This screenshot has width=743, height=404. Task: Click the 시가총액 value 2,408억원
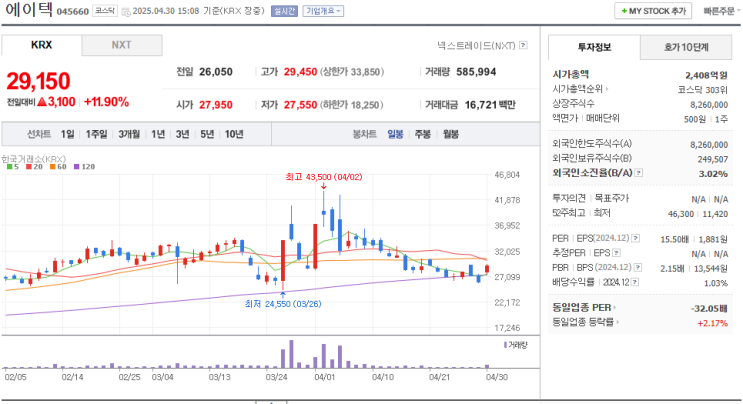(x=706, y=75)
